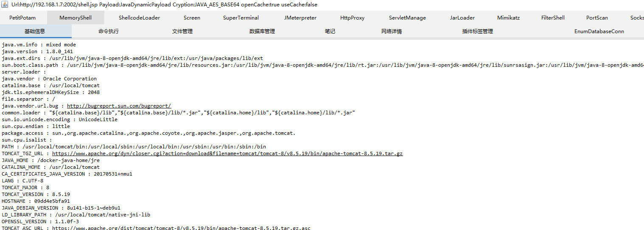Open the PetitPotam tab
The width and height of the screenshot is (644, 230).
(x=22, y=18)
